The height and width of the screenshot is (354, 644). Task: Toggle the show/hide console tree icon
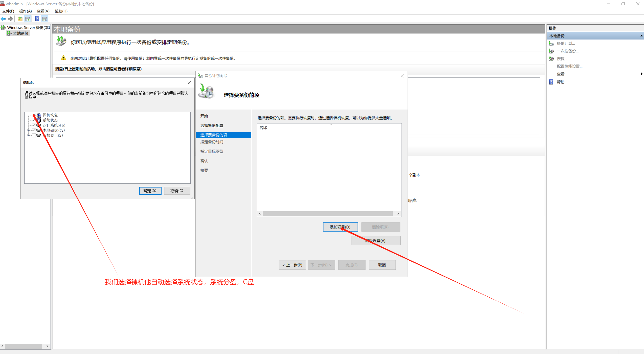28,19
